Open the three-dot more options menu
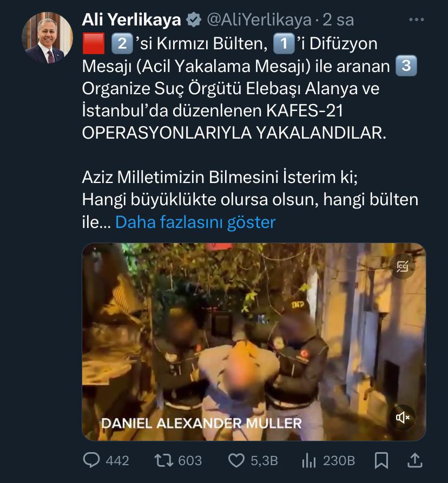448x483 pixels. (416, 19)
